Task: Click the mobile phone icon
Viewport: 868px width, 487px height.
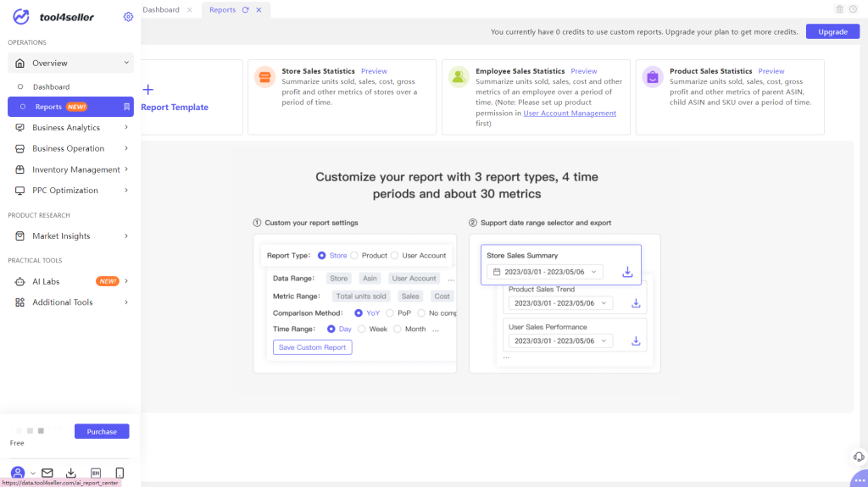Action: point(120,473)
